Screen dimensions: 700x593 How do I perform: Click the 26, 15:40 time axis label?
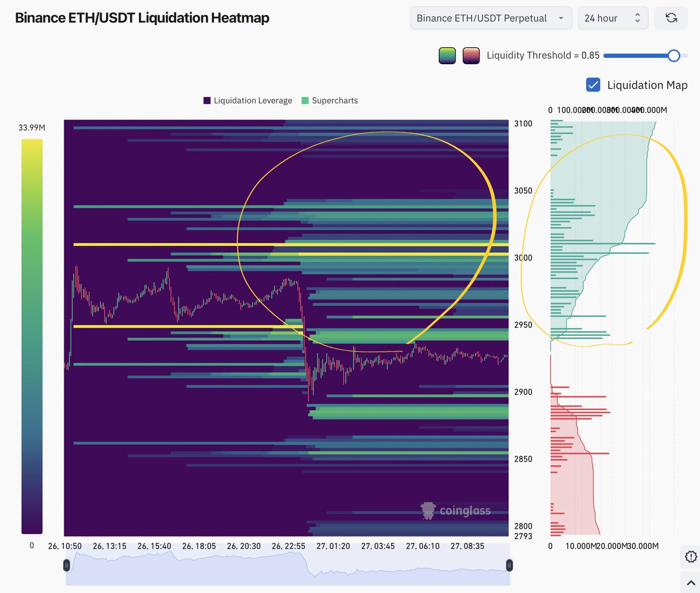(154, 546)
